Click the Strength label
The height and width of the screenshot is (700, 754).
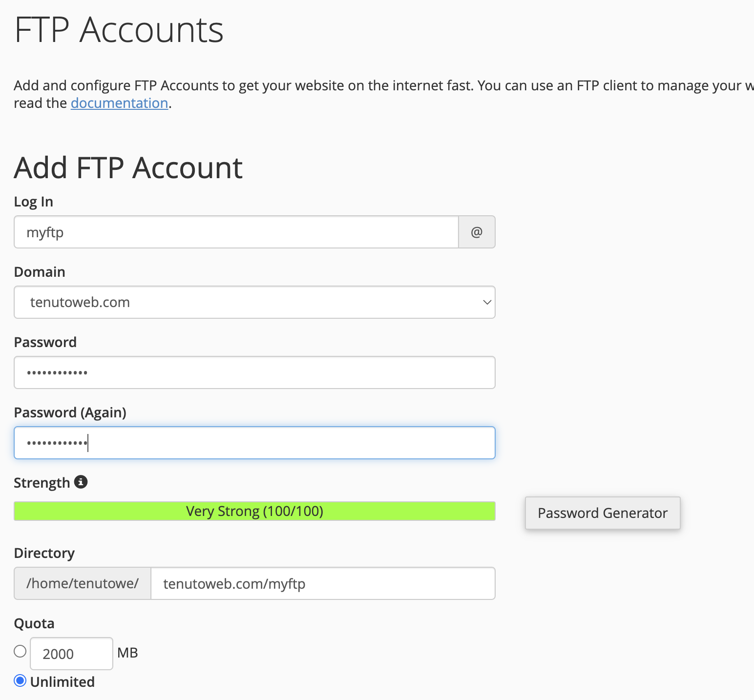[x=42, y=482]
